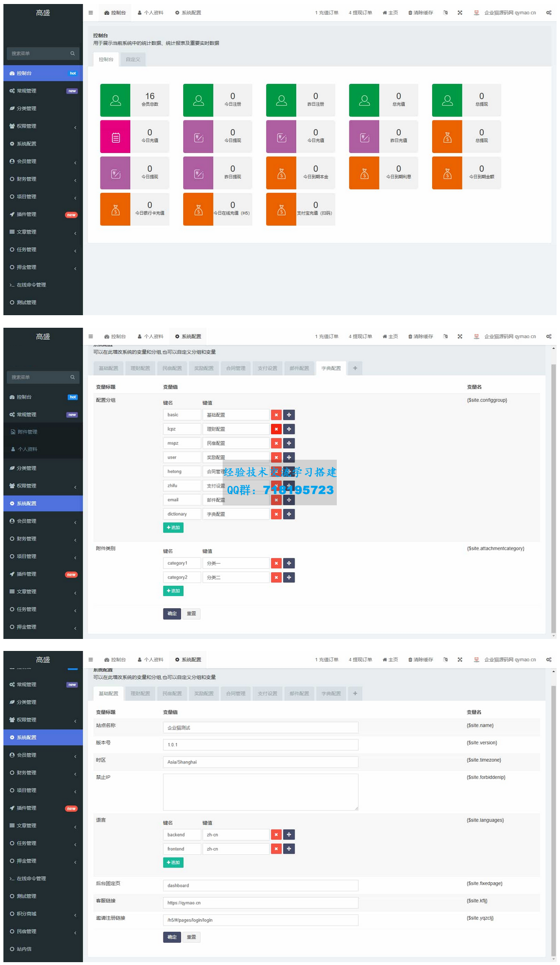This screenshot has height=965, width=560.
Task: Click the 今日到期本金 orange icon
Action: 281,173
